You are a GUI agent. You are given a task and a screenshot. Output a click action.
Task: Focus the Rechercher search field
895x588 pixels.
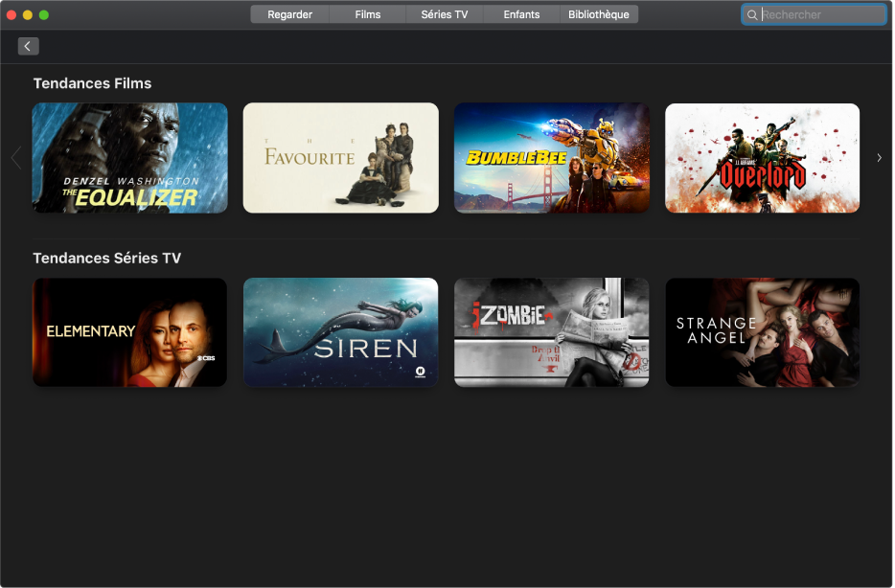pos(814,14)
